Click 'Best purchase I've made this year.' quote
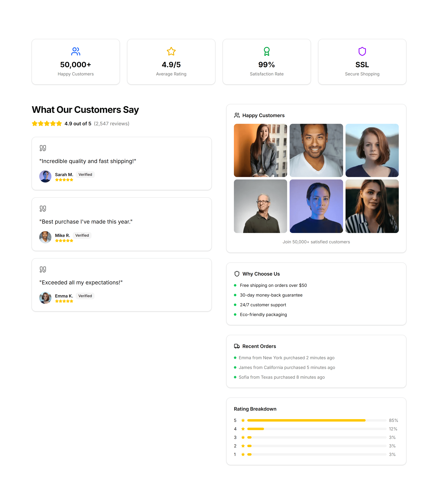The width and height of the screenshot is (438, 504). coord(86,222)
